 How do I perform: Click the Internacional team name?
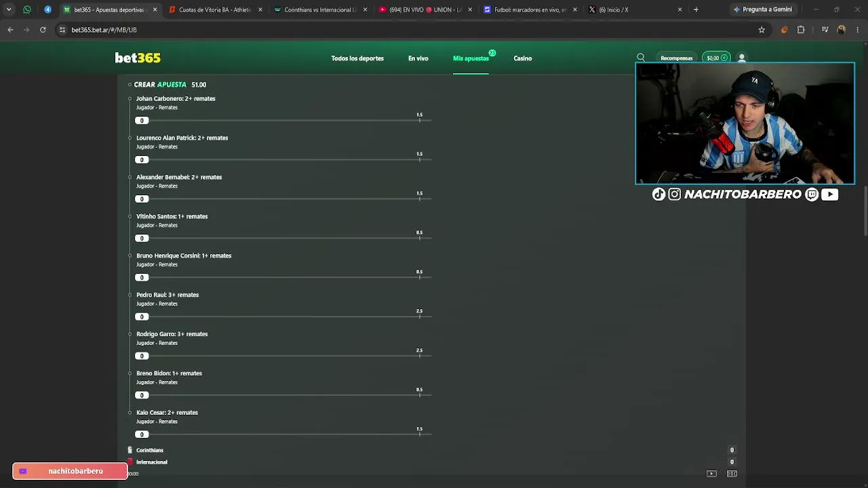152,462
